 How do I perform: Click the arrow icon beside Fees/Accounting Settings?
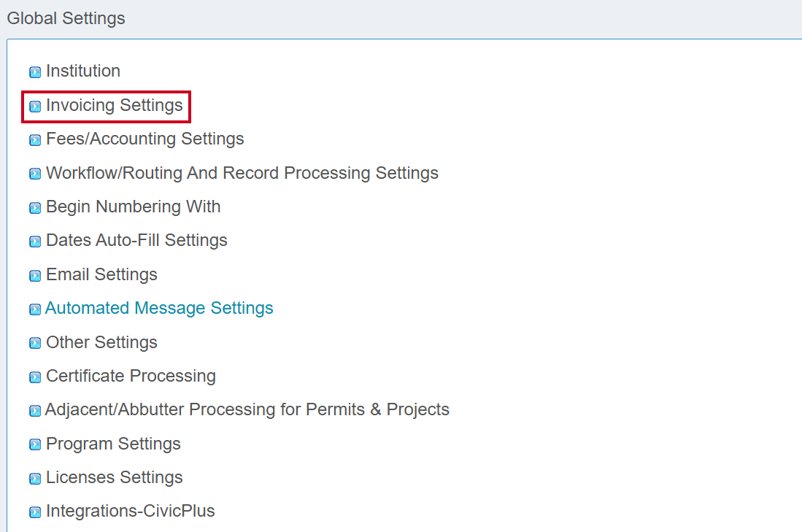click(35, 140)
